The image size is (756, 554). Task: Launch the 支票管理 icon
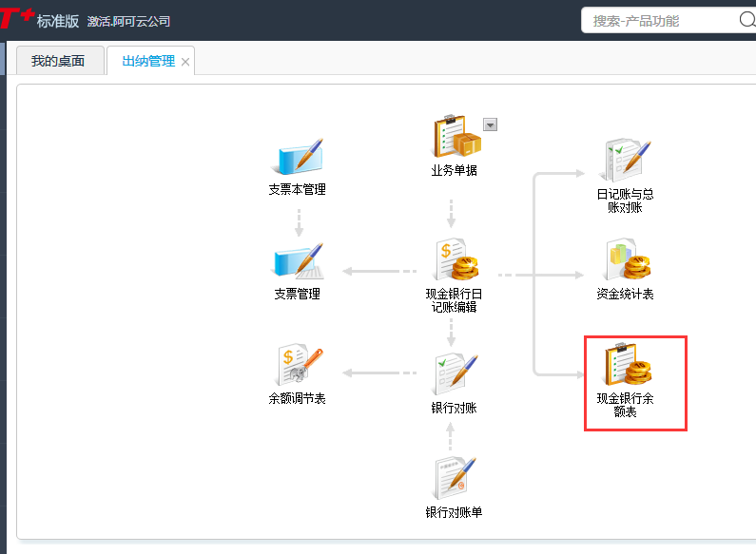pyautogui.click(x=298, y=260)
